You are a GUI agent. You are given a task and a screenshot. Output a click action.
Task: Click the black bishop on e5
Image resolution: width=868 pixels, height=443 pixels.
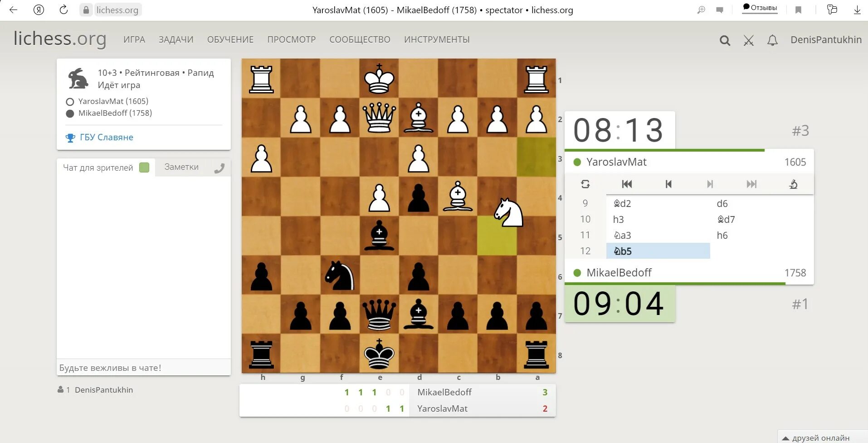click(379, 235)
